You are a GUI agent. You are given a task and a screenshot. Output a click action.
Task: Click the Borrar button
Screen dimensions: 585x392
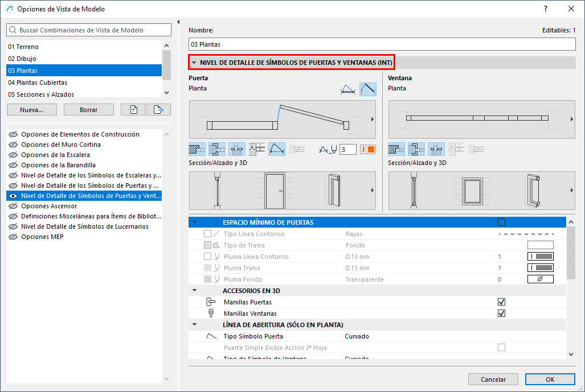pyautogui.click(x=88, y=110)
